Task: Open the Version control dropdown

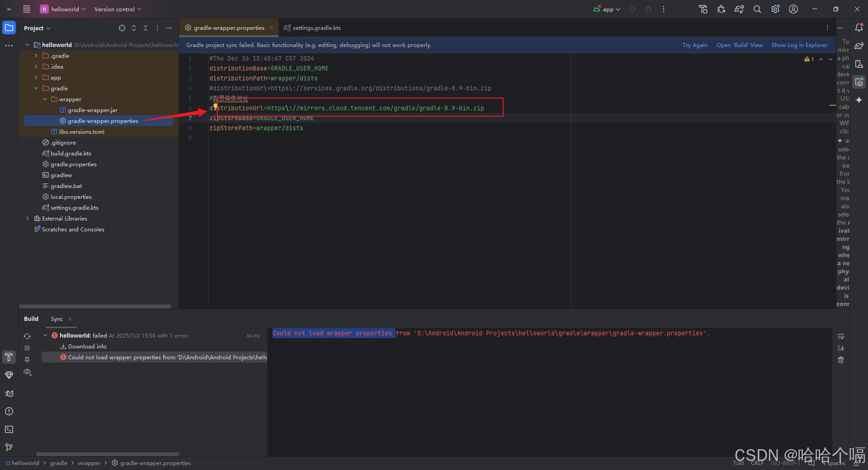Action: pyautogui.click(x=117, y=9)
